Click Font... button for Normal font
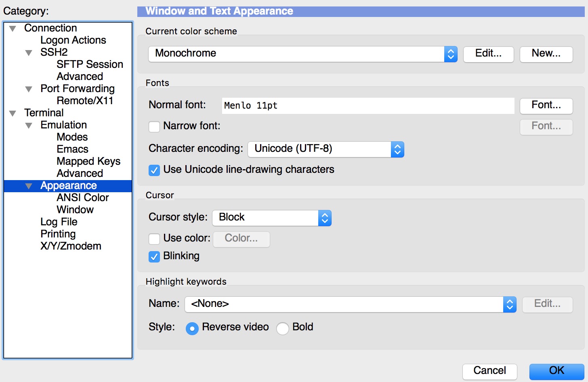This screenshot has height=382, width=588. [546, 105]
